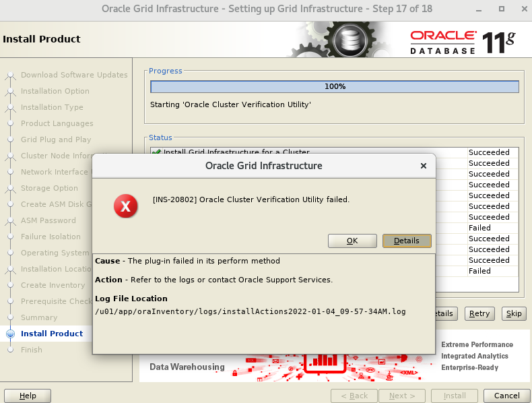The image size is (532, 403).
Task: Close the Oracle Grid Infrastructure error dialog
Action: [423, 166]
